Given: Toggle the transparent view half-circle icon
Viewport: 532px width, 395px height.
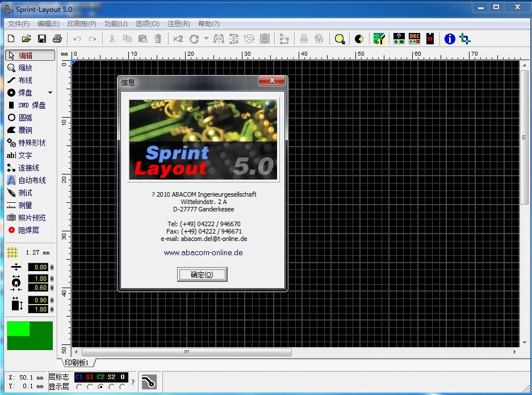Looking at the screenshot, I should click(359, 39).
